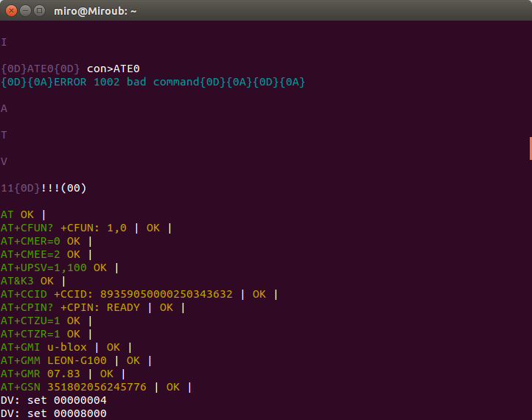Click the 'AT OK' line

pos(23,214)
